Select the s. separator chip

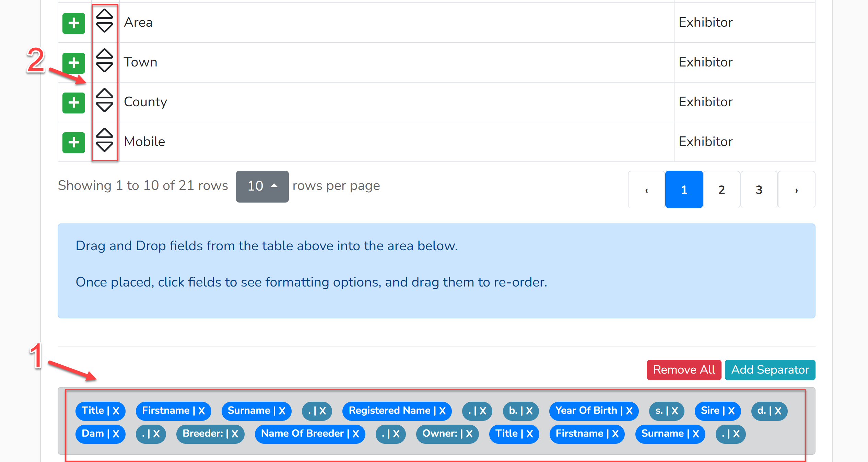coord(667,411)
